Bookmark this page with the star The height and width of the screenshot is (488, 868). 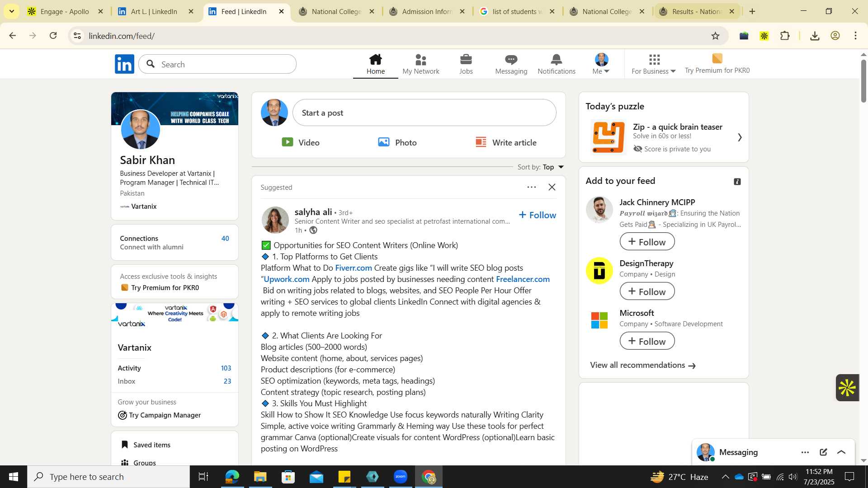(715, 36)
